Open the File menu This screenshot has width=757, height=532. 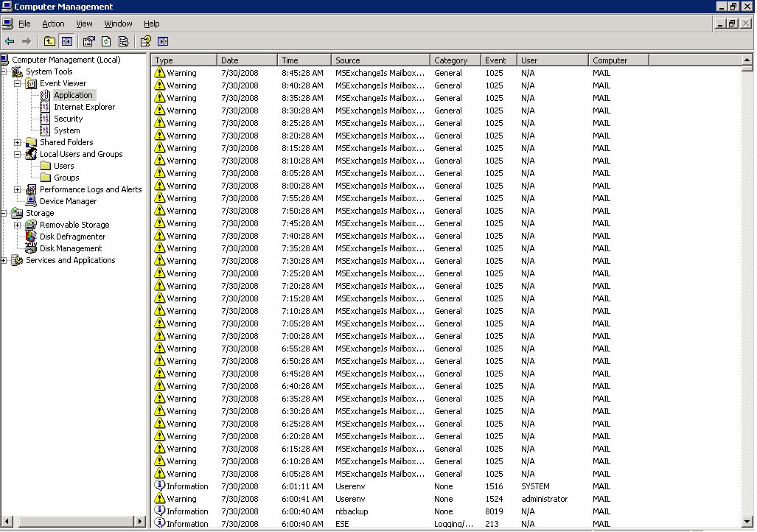coord(24,24)
